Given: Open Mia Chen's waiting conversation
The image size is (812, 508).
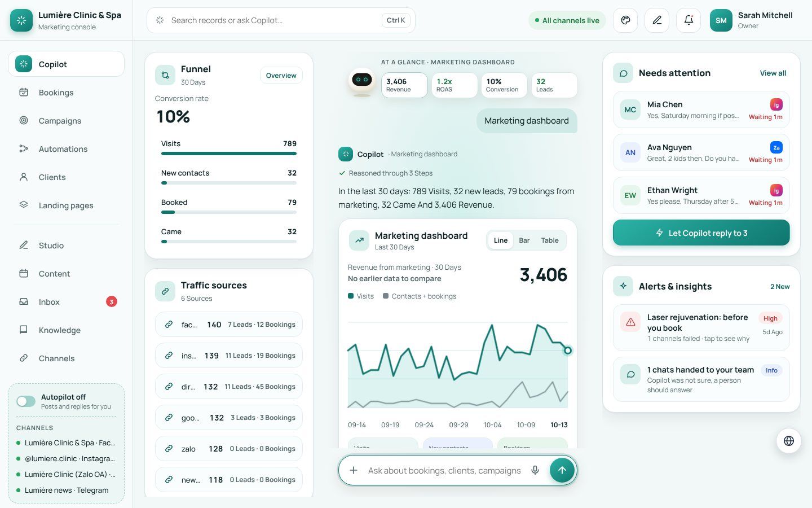Looking at the screenshot, I should 701,110.
